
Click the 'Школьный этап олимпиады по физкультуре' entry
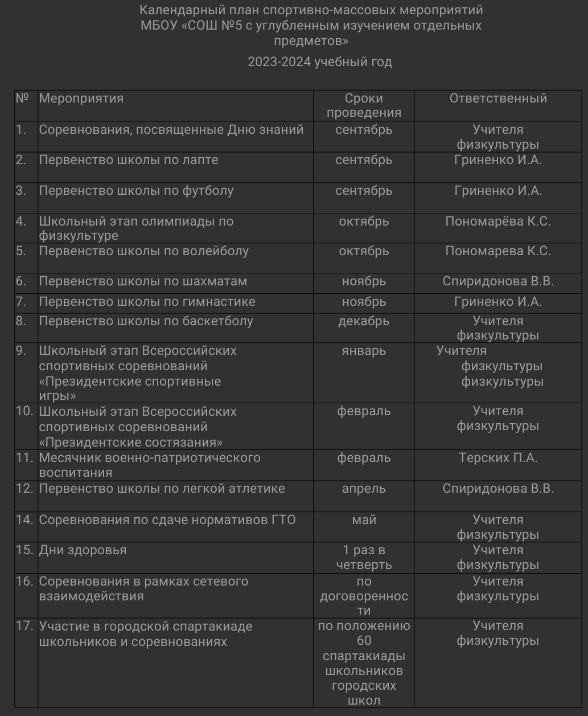pos(136,228)
